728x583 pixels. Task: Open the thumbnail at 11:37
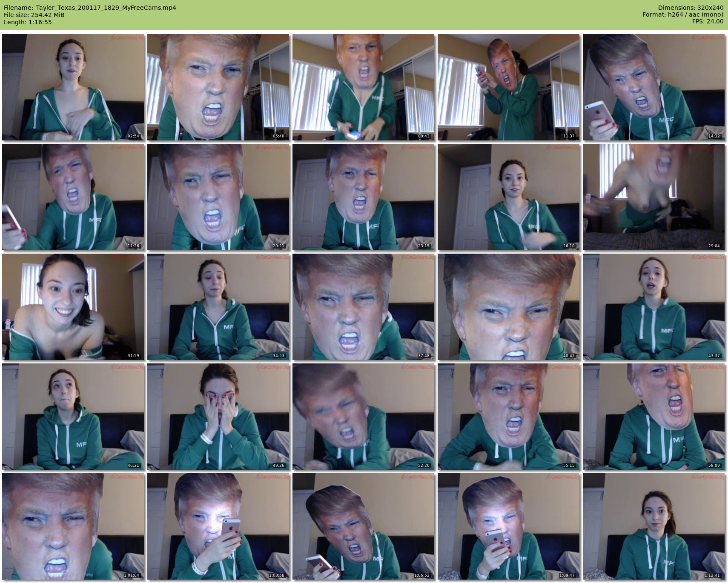point(508,87)
